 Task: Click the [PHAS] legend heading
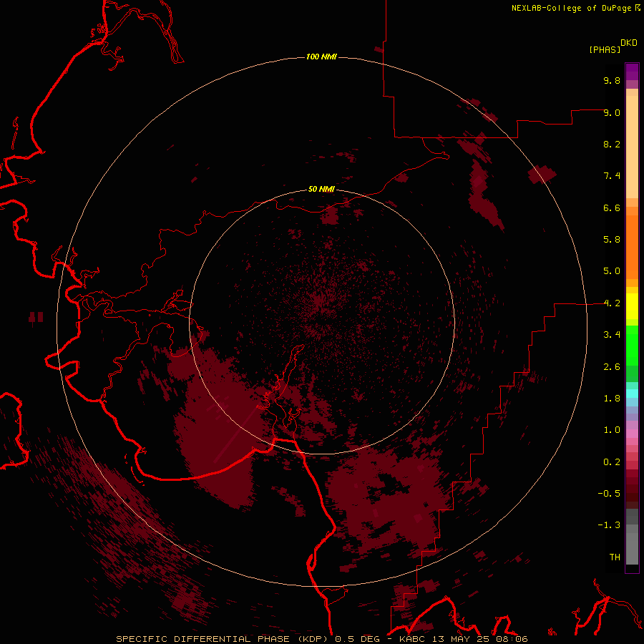click(x=605, y=50)
